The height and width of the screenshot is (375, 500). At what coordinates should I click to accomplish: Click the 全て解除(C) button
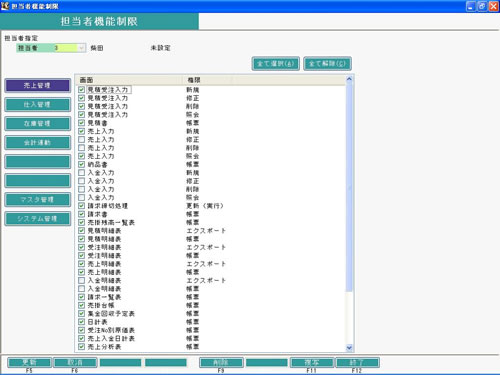pyautogui.click(x=327, y=63)
